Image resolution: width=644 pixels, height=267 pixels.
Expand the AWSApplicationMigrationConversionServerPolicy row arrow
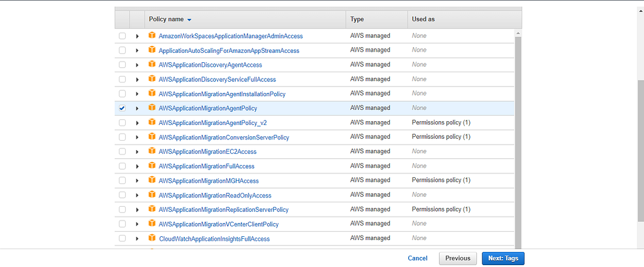pos(137,138)
